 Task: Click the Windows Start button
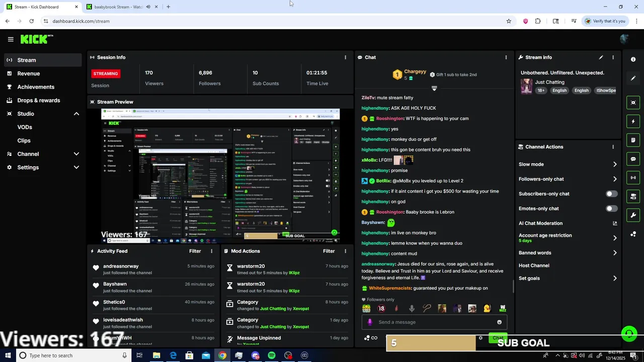8,355
